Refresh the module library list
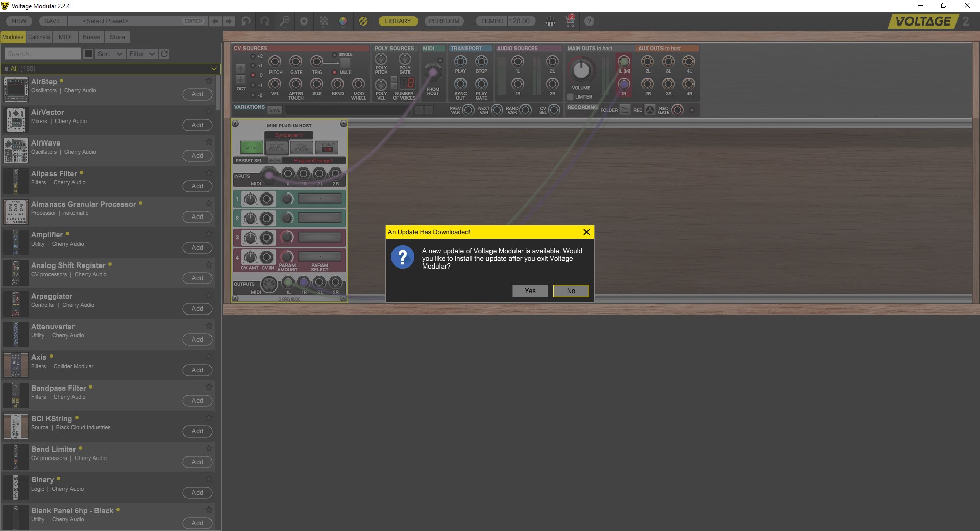The width and height of the screenshot is (980, 531). pos(164,54)
